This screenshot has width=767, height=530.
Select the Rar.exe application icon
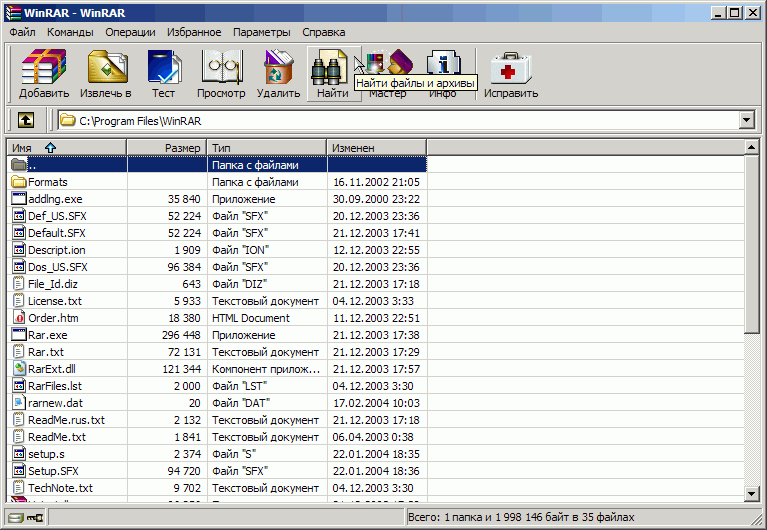(x=19, y=335)
